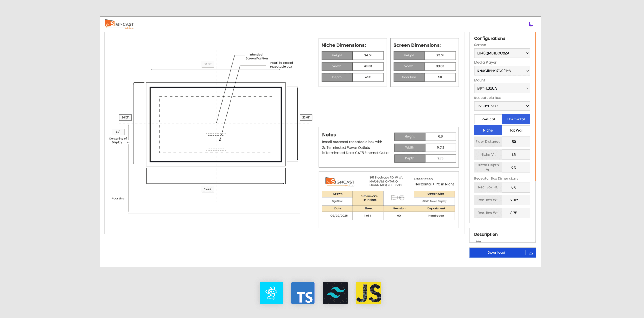Select Receptacle Box dropdown TVBU505GC

point(501,106)
